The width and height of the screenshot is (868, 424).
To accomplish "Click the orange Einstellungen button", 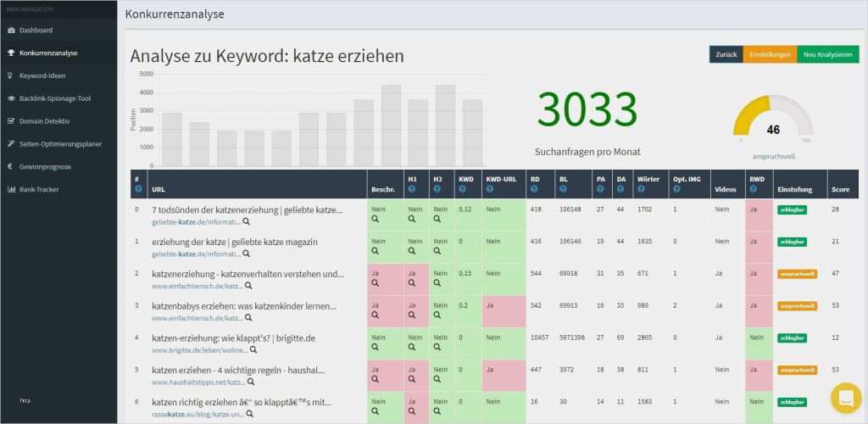I will 770,55.
